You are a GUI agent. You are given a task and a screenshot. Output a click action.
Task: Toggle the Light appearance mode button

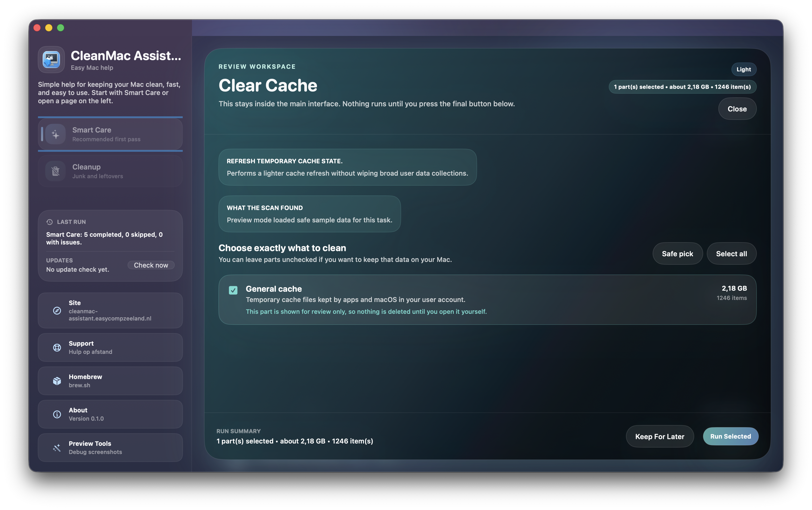click(743, 70)
